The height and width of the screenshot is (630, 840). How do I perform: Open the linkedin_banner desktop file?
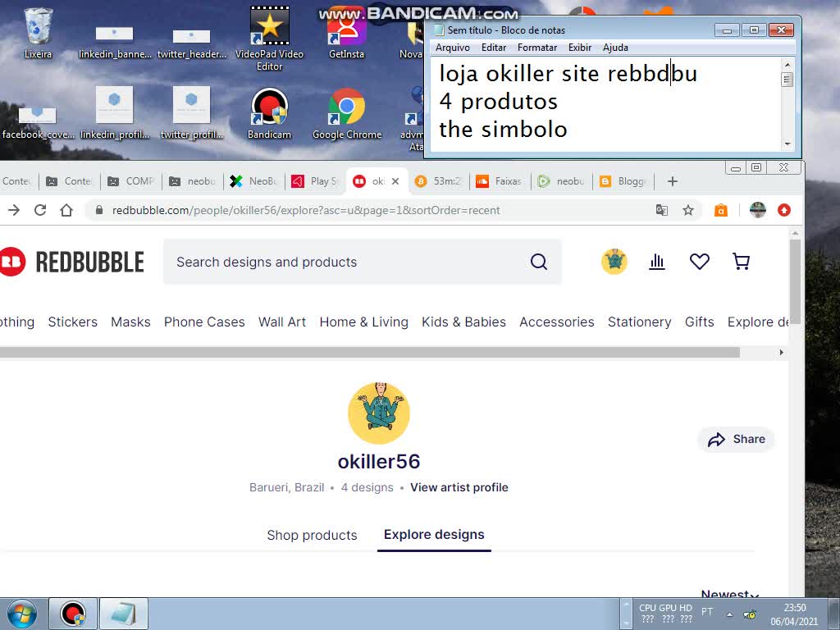click(115, 40)
